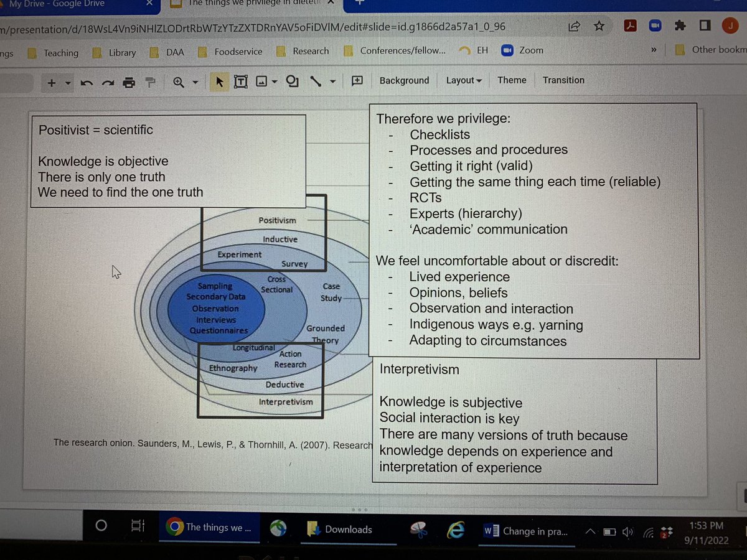Image resolution: width=747 pixels, height=560 pixels.
Task: Open the Layout dropdown
Action: [x=463, y=80]
